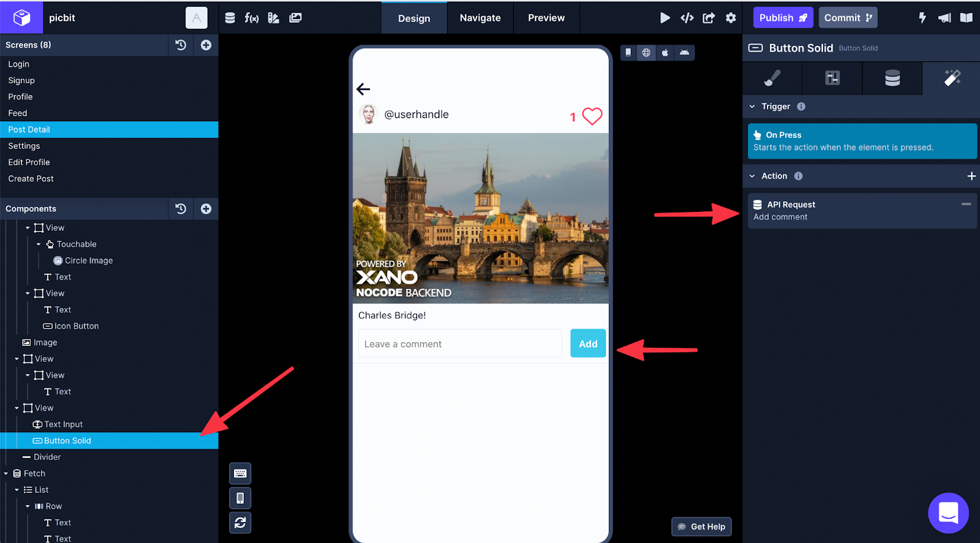Click the Leave a comment input field

(x=459, y=344)
